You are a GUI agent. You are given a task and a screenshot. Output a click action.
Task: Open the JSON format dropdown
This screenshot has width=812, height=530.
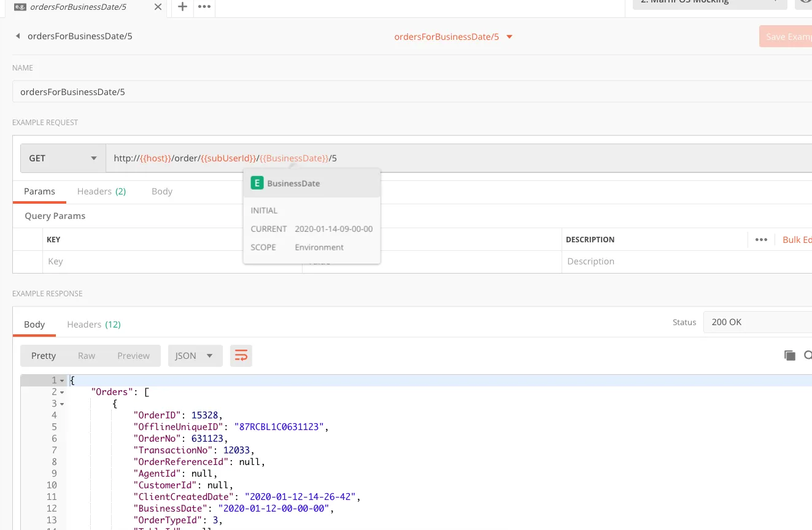click(x=195, y=356)
